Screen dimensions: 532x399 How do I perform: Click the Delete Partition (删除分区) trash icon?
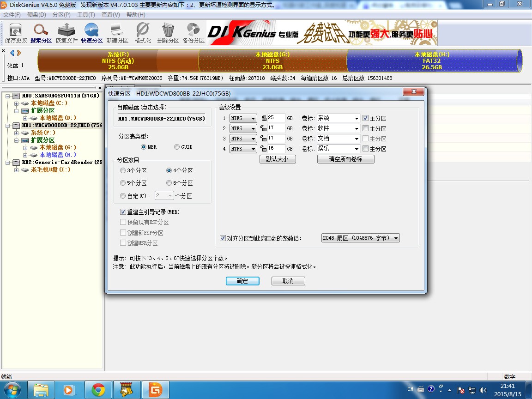click(168, 33)
